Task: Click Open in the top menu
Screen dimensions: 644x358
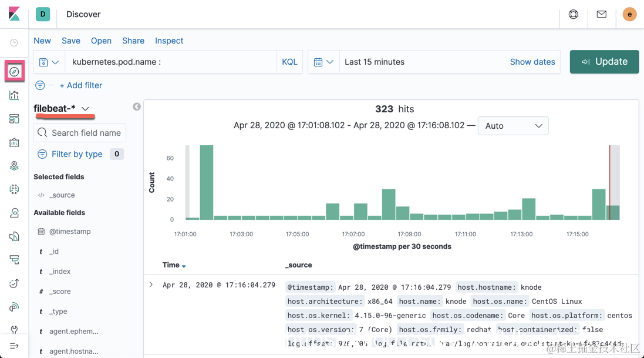Action: click(x=101, y=41)
